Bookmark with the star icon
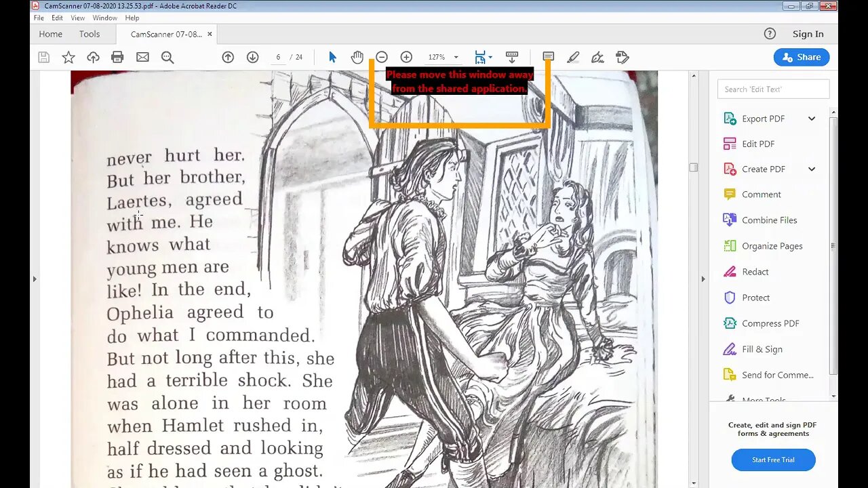Screen dimensions: 868x488 point(68,58)
